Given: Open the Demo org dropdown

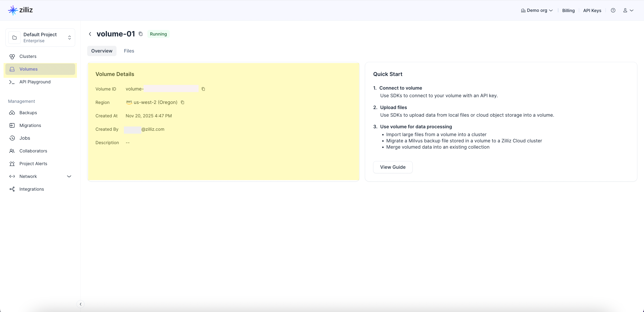Looking at the screenshot, I should pyautogui.click(x=537, y=10).
